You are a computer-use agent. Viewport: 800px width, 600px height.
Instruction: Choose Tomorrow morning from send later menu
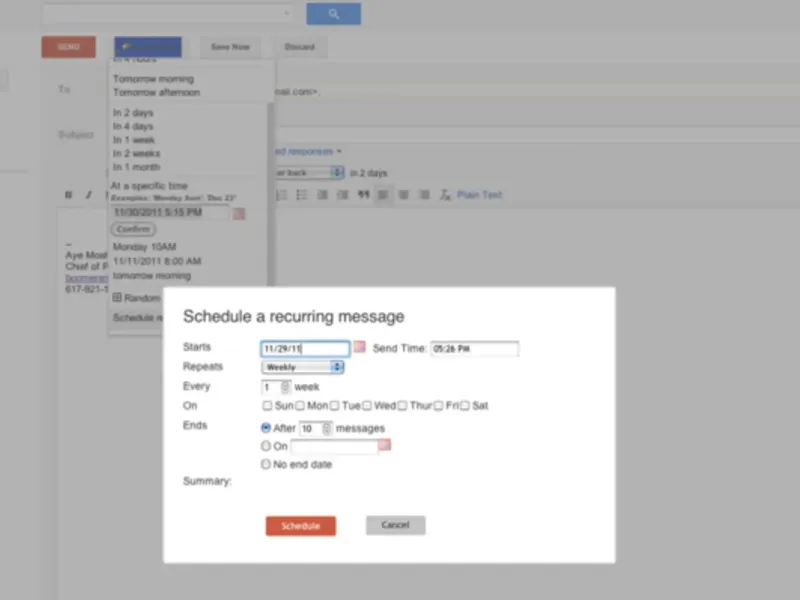pos(154,79)
